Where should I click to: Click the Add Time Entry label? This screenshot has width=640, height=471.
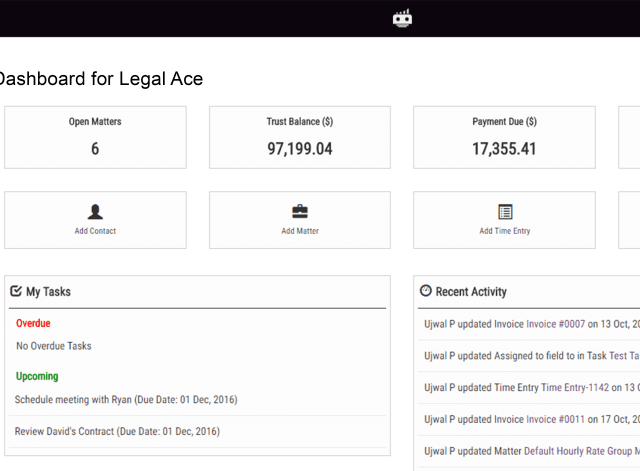tap(505, 231)
